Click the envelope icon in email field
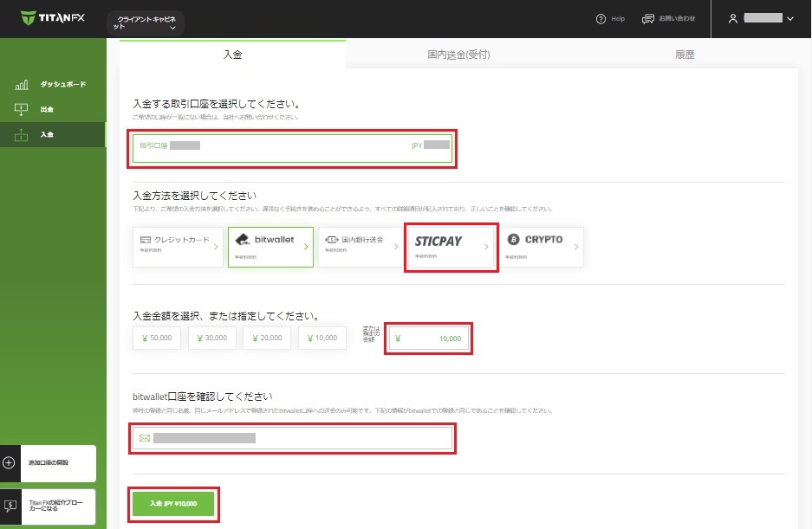The height and width of the screenshot is (529, 812). pos(145,438)
